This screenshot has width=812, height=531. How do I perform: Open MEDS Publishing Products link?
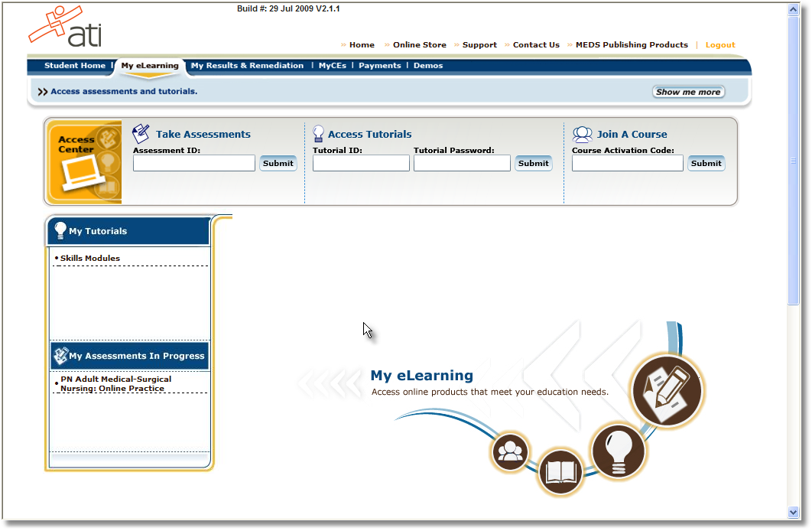pos(632,44)
